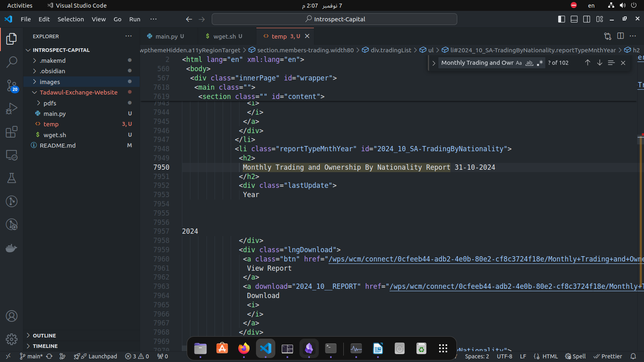Open the Edit menu
Viewport: 644px width, 362px height.
(44, 19)
